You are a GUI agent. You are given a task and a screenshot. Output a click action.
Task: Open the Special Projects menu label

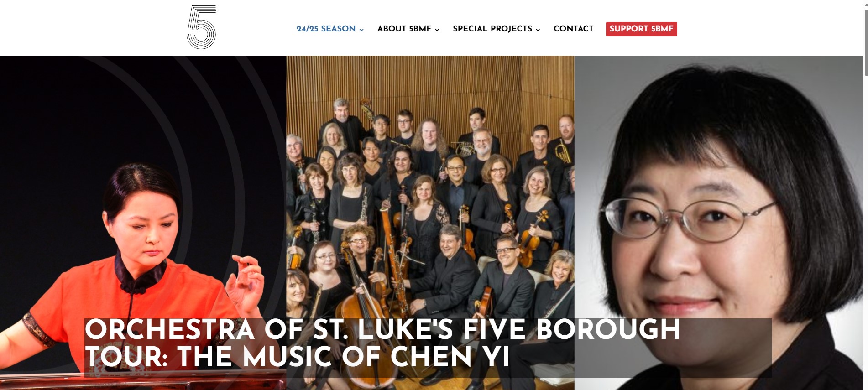pyautogui.click(x=492, y=29)
